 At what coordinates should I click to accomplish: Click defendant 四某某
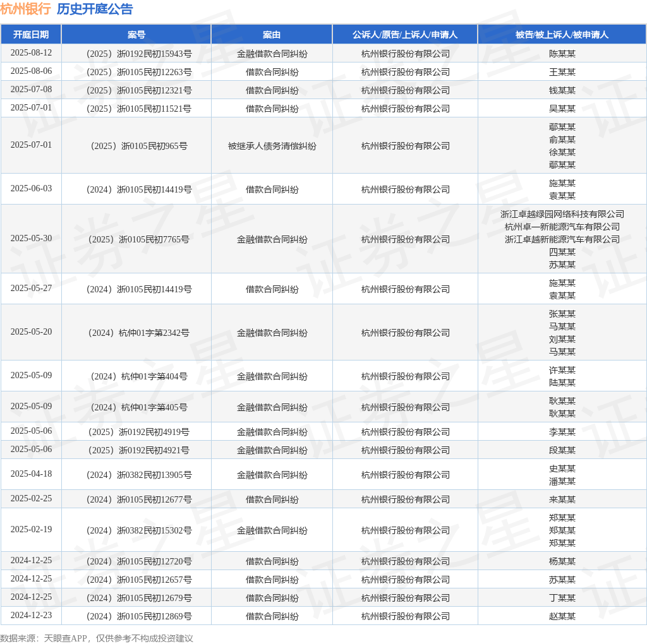(x=562, y=252)
